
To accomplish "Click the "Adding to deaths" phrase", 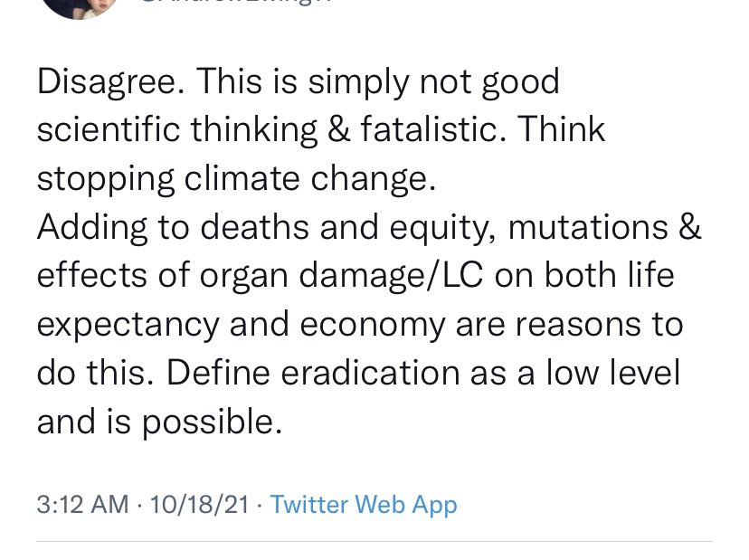I will point(173,227).
